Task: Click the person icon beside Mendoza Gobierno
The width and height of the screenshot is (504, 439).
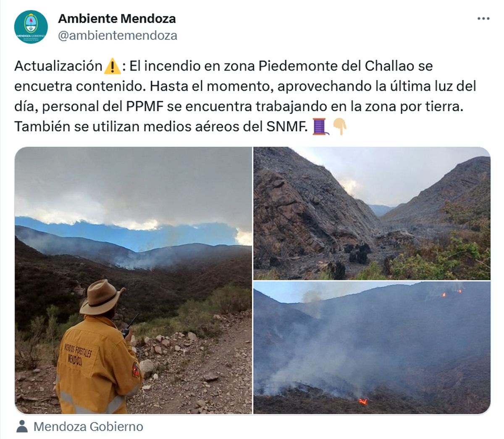Action: [x=22, y=426]
